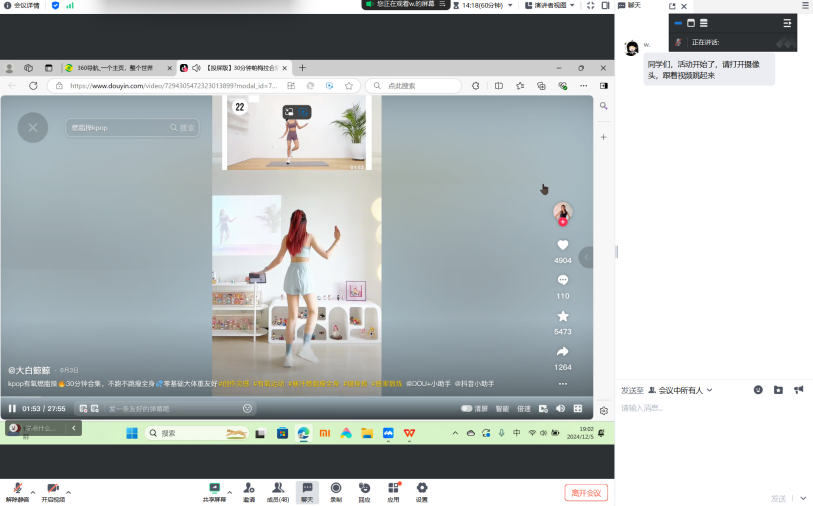This screenshot has height=506, width=813.
Task: Click the Share Screen icon in meeting toolbar
Action: click(214, 489)
